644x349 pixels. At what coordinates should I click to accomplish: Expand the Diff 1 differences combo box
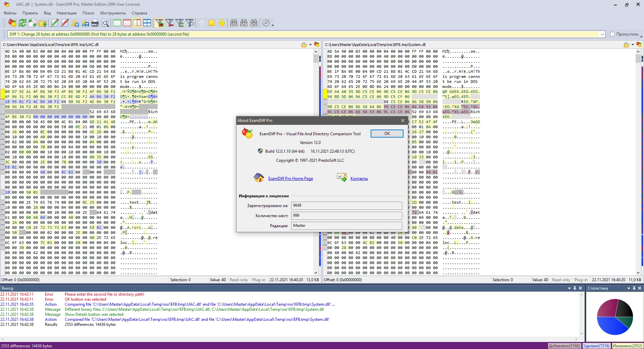pos(602,34)
